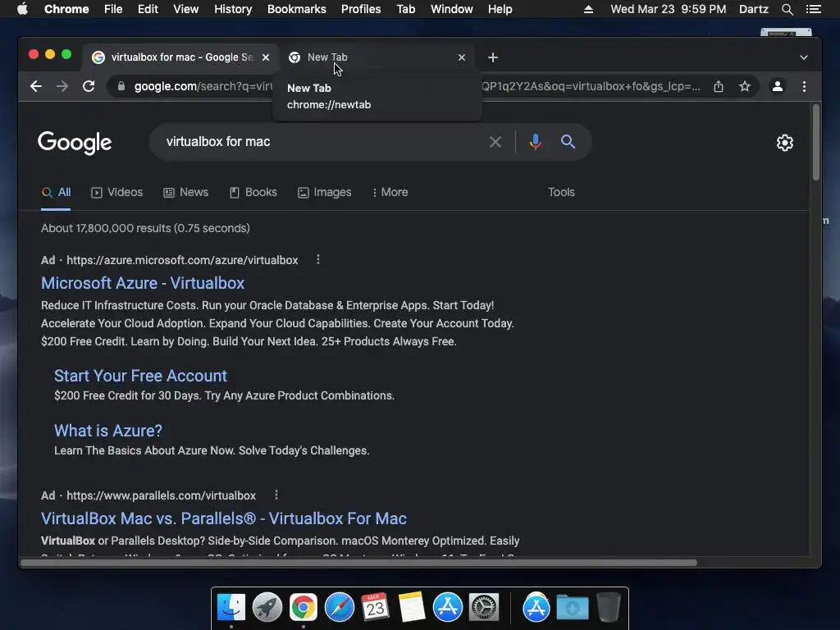Open the Start Your Free Account link
This screenshot has height=630, width=840.
pos(140,376)
